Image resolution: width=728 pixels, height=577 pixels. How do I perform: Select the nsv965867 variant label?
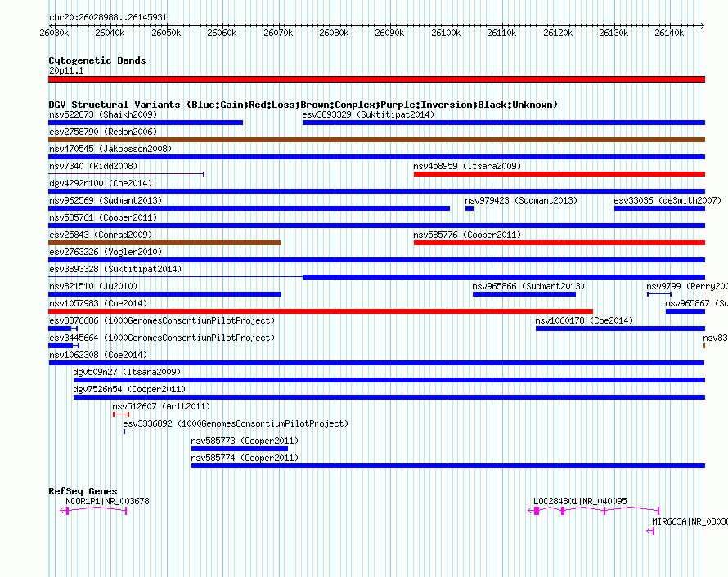point(696,303)
